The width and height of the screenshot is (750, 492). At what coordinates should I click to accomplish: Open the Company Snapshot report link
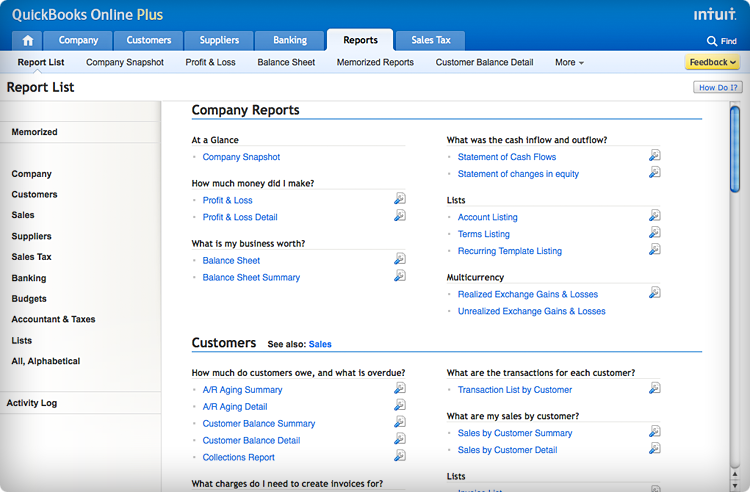pos(241,157)
